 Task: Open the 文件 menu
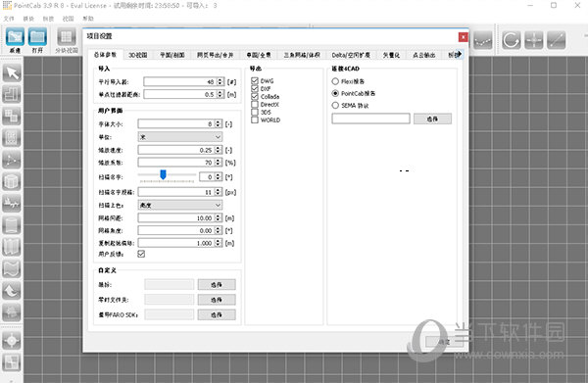pyautogui.click(x=9, y=19)
